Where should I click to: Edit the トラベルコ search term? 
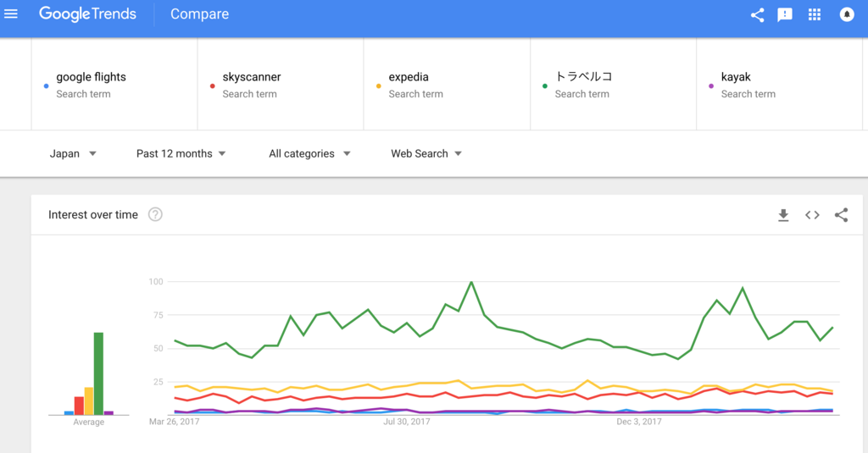click(614, 84)
